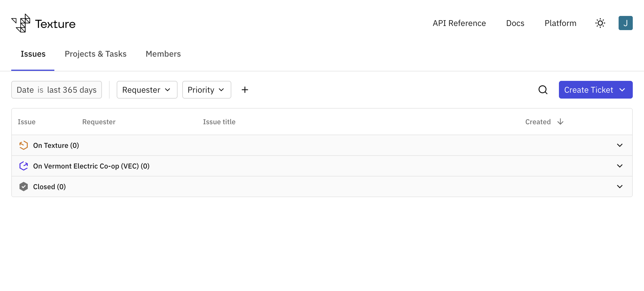Click the Create Ticket button

click(596, 90)
